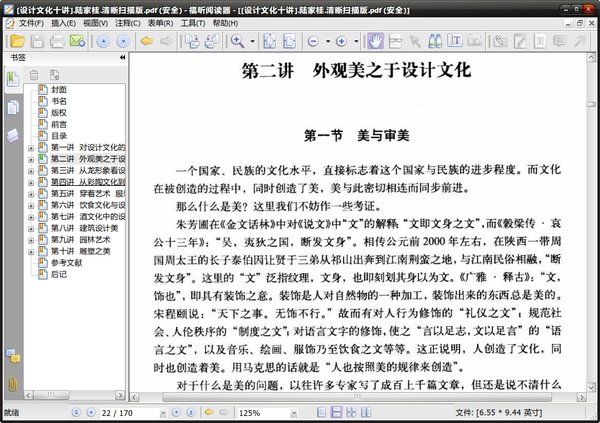Open the comments panel icon in sidebar

coord(13,356)
